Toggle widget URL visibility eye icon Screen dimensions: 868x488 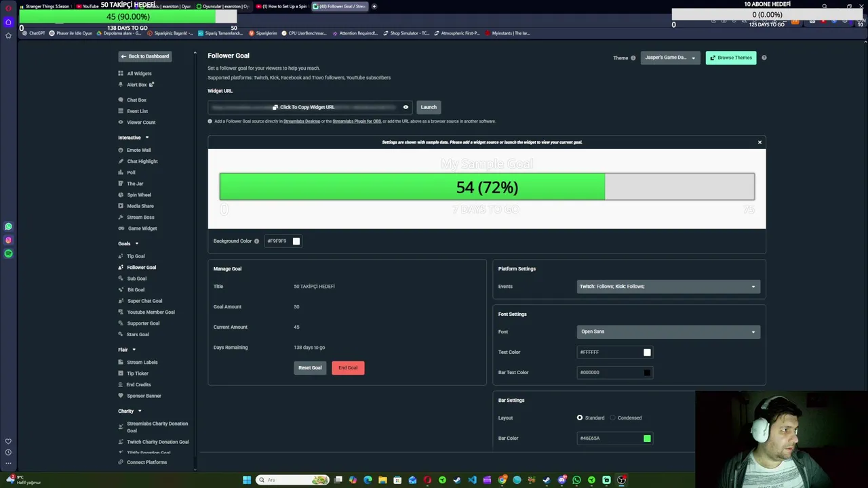(406, 107)
